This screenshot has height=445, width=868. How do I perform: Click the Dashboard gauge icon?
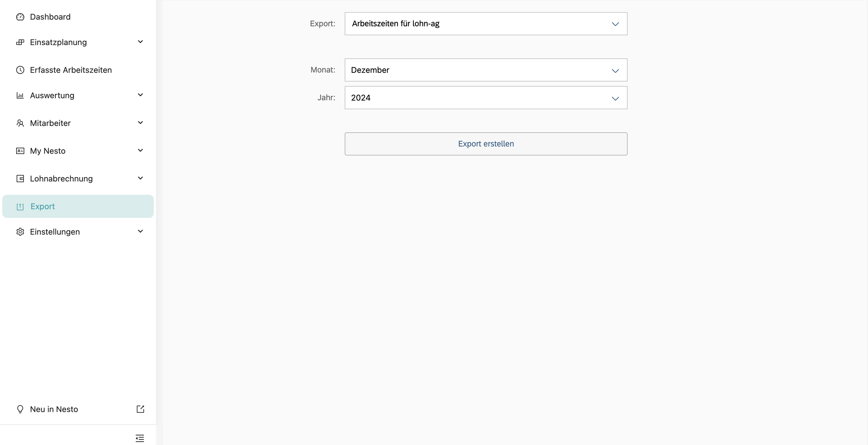coord(20,17)
